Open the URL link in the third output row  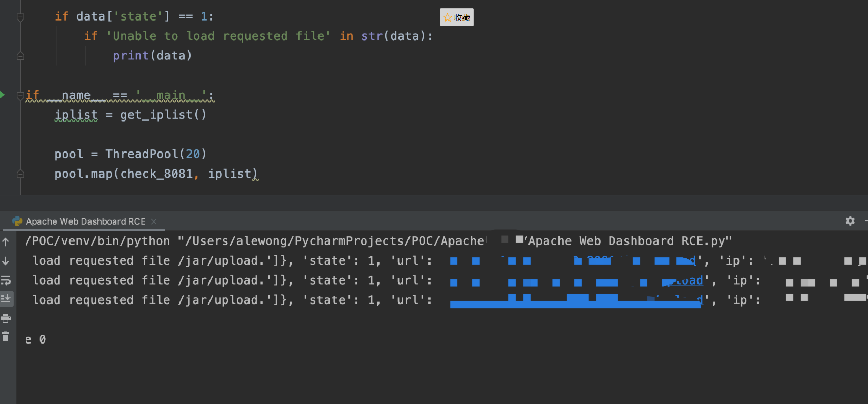click(576, 300)
